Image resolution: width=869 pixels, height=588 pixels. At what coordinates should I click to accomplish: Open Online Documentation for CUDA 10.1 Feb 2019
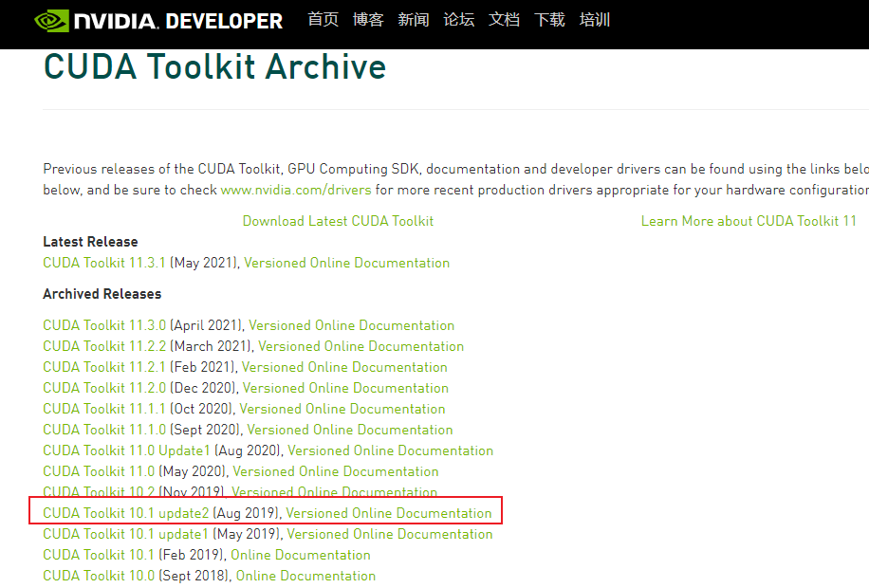click(x=301, y=555)
